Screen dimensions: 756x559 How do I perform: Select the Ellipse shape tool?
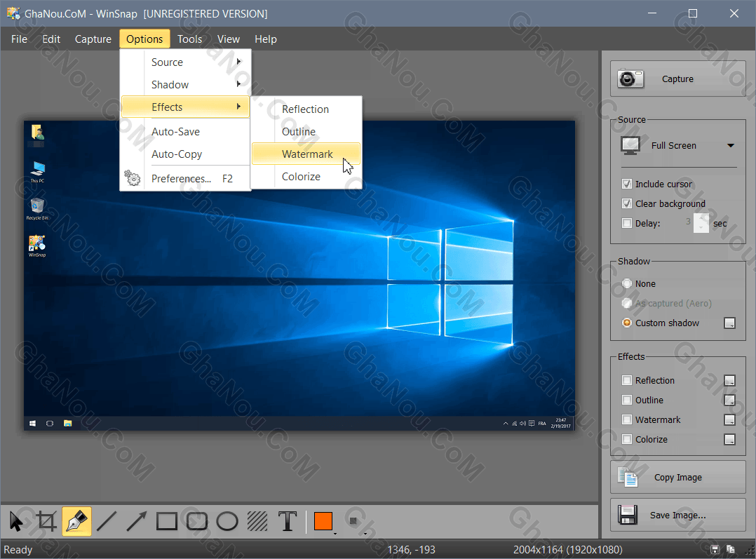[x=227, y=521]
